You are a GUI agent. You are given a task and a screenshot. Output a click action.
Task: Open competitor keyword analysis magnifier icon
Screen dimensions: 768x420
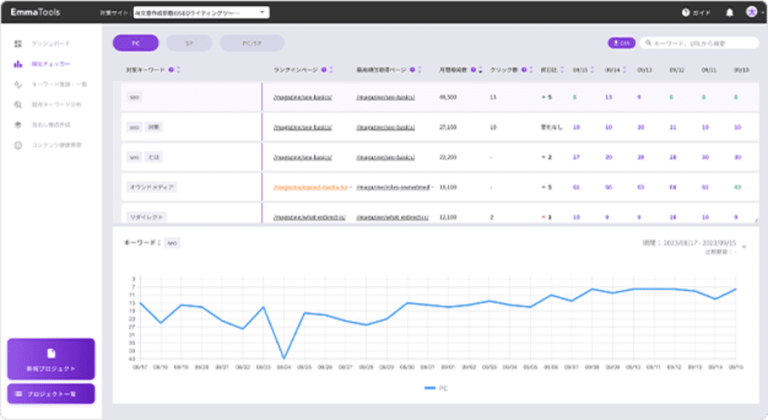pos(18,105)
